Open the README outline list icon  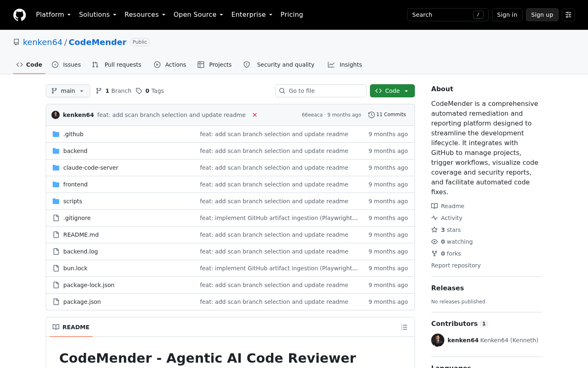coord(404,327)
